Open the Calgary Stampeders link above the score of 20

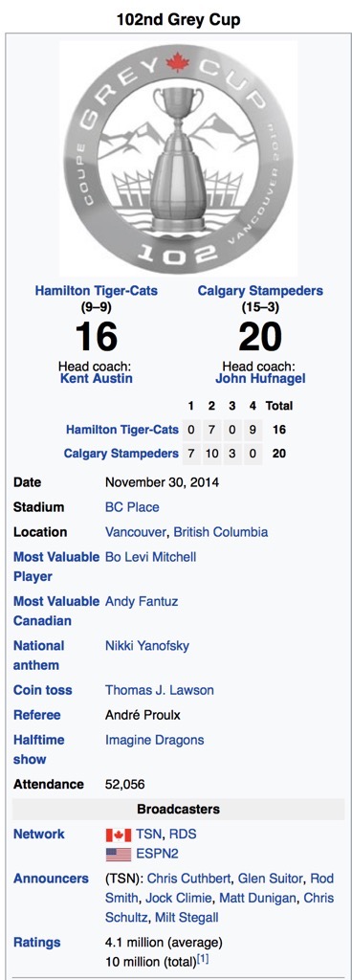tap(260, 291)
